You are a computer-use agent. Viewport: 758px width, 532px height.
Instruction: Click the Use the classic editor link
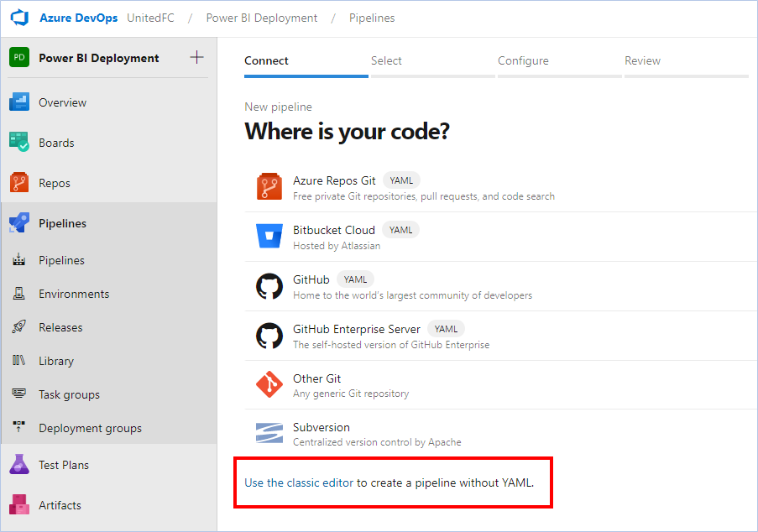[x=299, y=482]
